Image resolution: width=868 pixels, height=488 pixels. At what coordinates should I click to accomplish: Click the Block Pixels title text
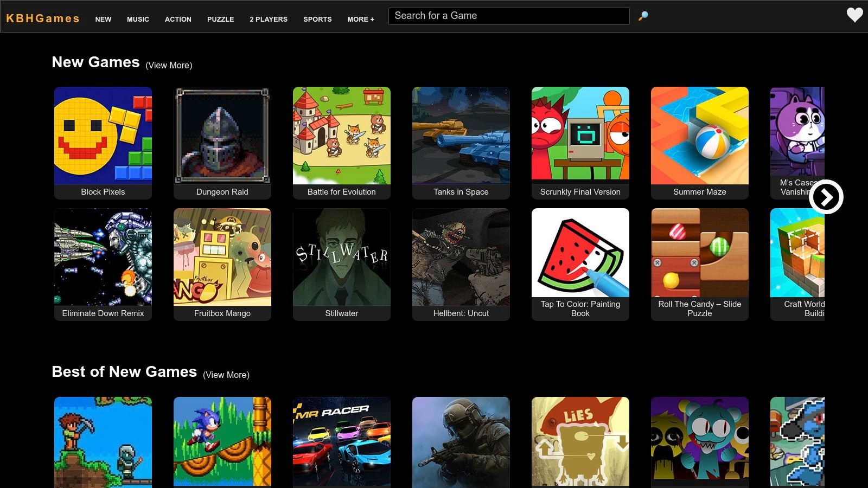[x=103, y=192]
